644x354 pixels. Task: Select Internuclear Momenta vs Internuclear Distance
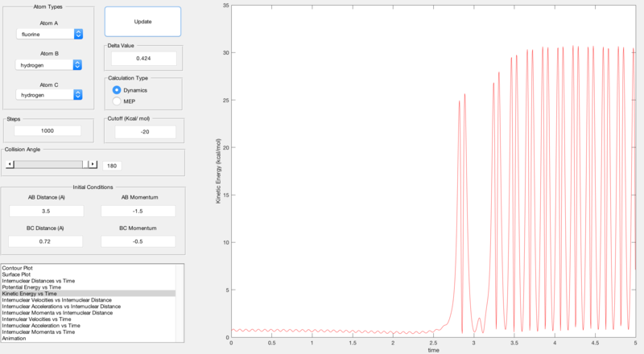[57, 312]
